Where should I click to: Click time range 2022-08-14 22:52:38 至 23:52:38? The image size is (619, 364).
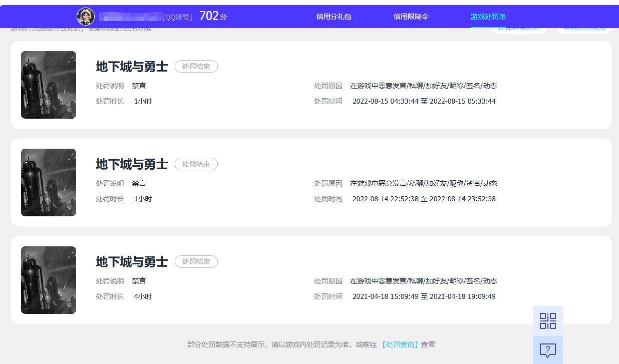tap(424, 199)
